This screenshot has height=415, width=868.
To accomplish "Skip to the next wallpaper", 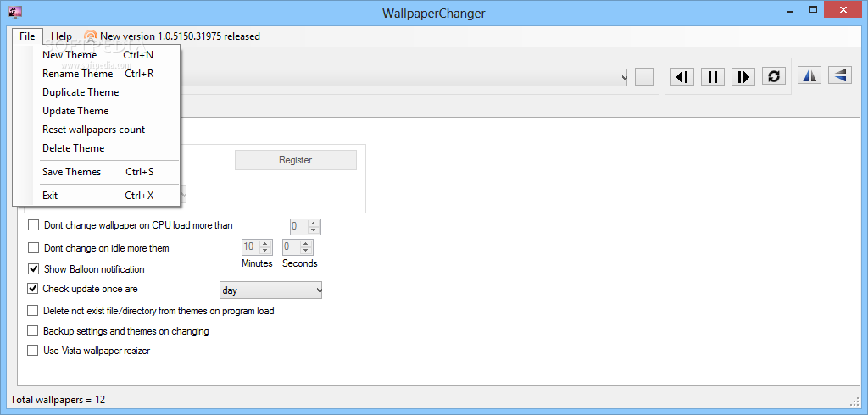I will click(743, 76).
